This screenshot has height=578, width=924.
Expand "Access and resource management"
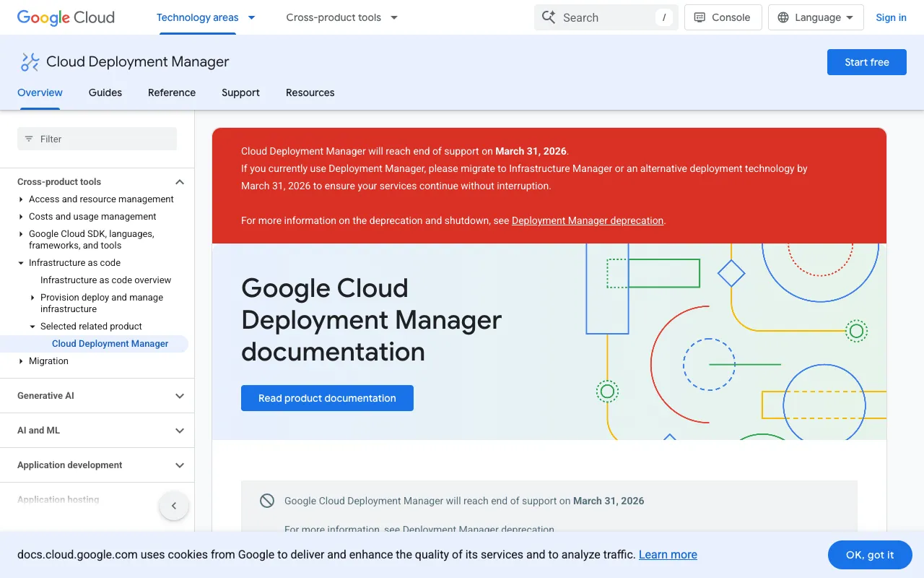click(21, 199)
